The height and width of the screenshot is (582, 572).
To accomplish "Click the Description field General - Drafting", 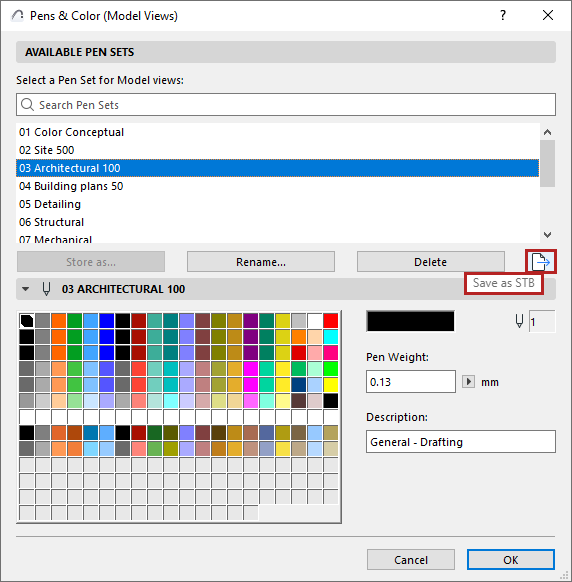I will coord(461,442).
